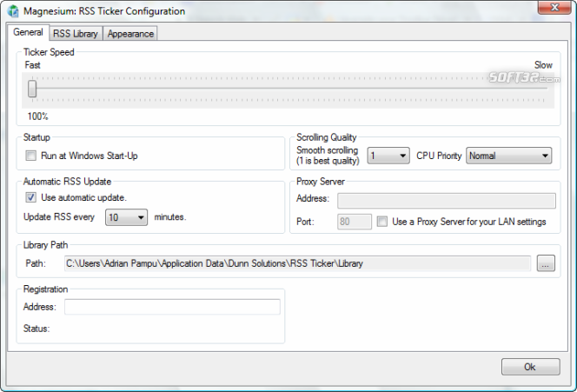Screen dimensions: 577x392
Task: Enable Run at Windows Start-Up checkbox
Action: (x=31, y=156)
